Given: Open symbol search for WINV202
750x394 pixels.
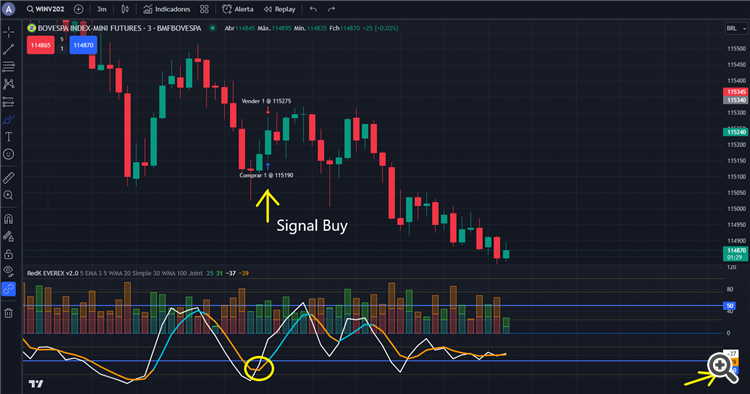Looking at the screenshot, I should point(45,9).
